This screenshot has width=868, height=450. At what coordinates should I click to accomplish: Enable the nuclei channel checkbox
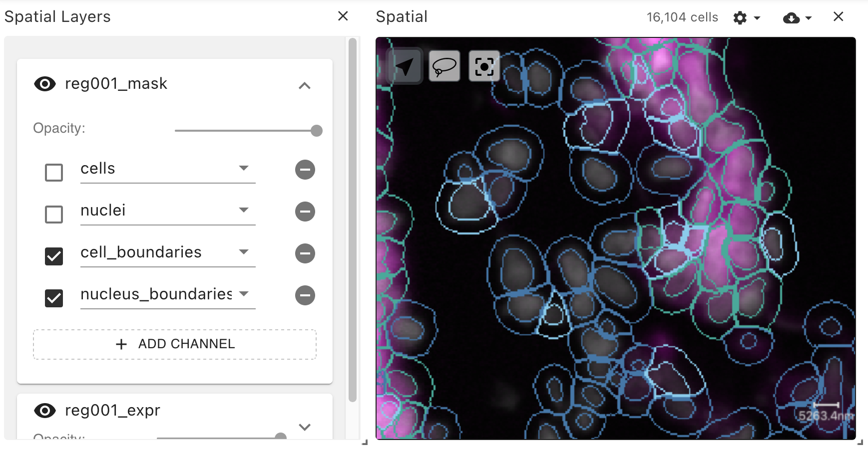click(x=53, y=214)
